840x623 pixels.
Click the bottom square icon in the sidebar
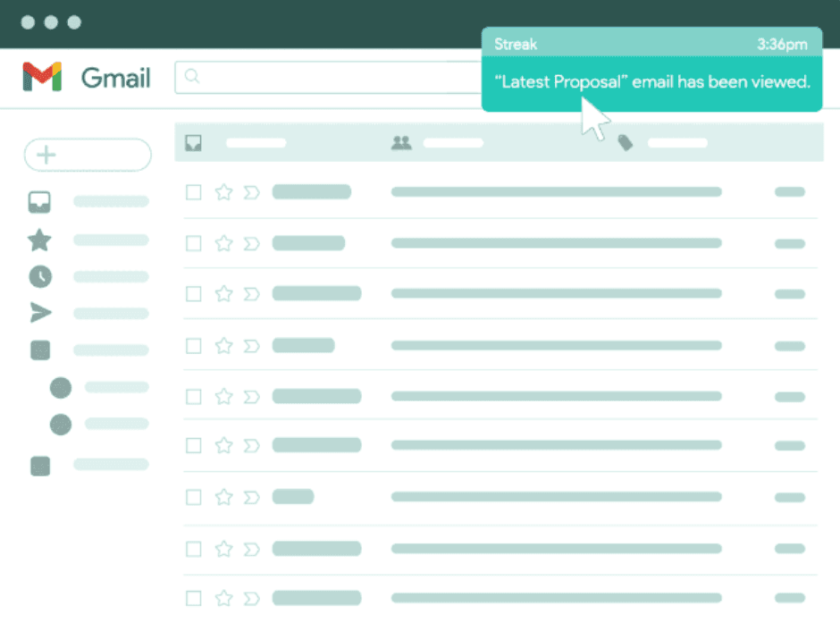pos(39,466)
